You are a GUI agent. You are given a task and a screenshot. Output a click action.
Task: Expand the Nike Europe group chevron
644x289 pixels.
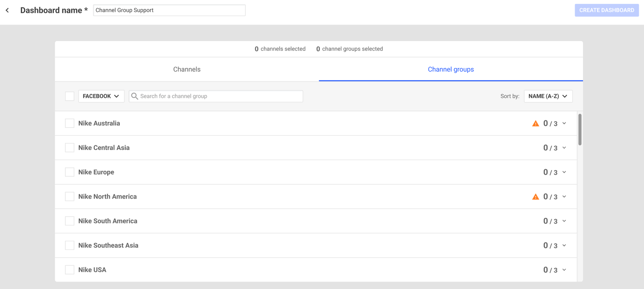(x=564, y=172)
